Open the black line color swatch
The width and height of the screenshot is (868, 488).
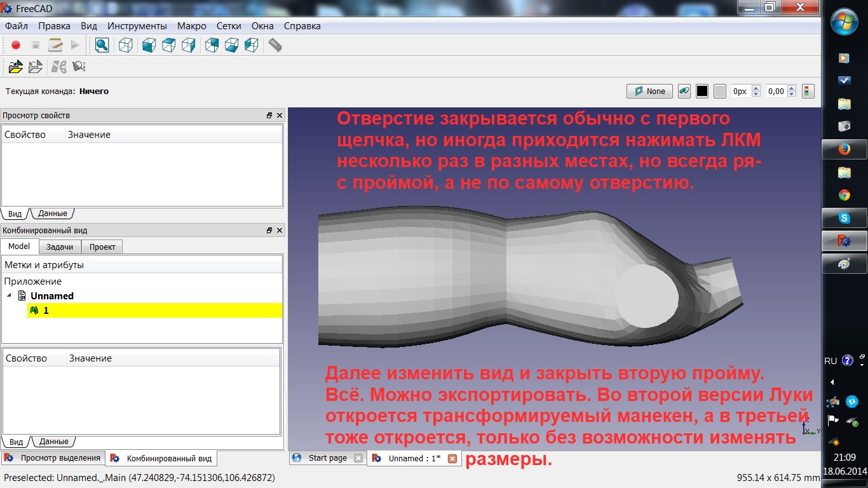(x=702, y=91)
